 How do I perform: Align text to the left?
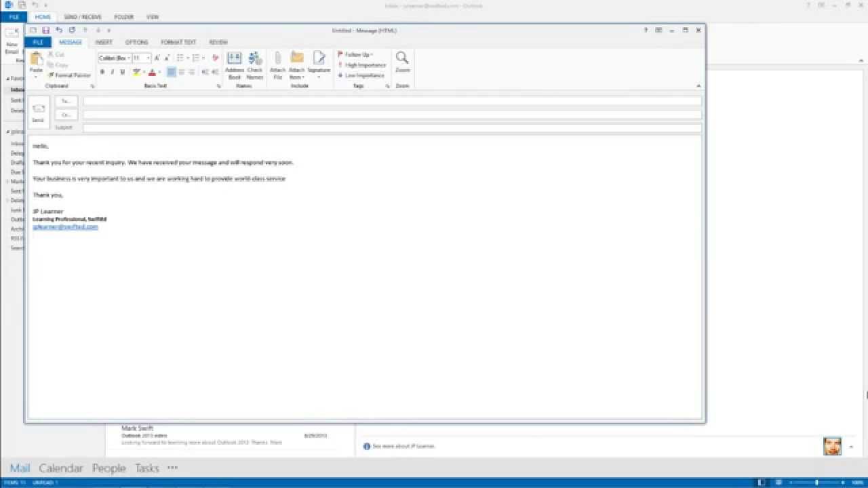[x=172, y=72]
